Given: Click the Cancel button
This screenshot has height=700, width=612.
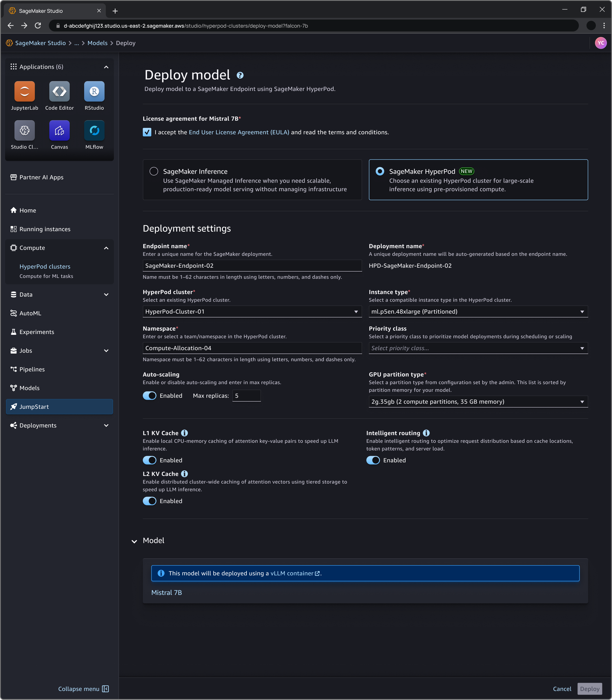Looking at the screenshot, I should [562, 689].
